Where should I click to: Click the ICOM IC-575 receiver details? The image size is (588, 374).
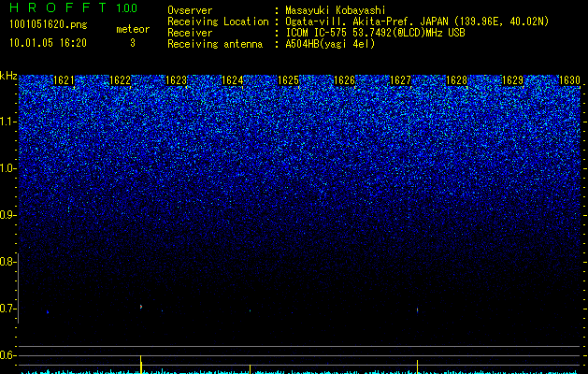coord(375,33)
